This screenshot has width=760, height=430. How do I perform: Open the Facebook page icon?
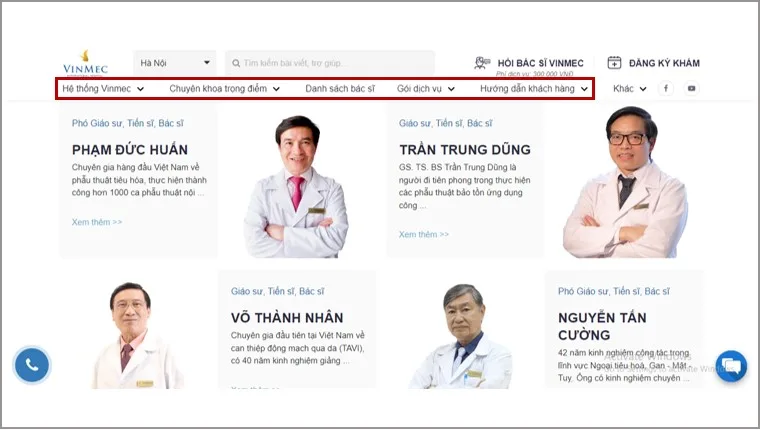pos(665,88)
